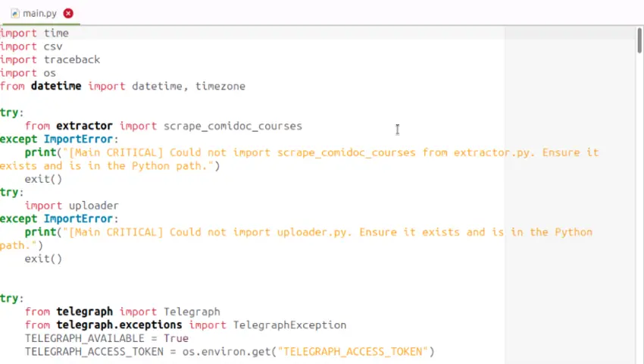Select the main.py tab
This screenshot has height=364, width=644.
pyautogui.click(x=39, y=13)
